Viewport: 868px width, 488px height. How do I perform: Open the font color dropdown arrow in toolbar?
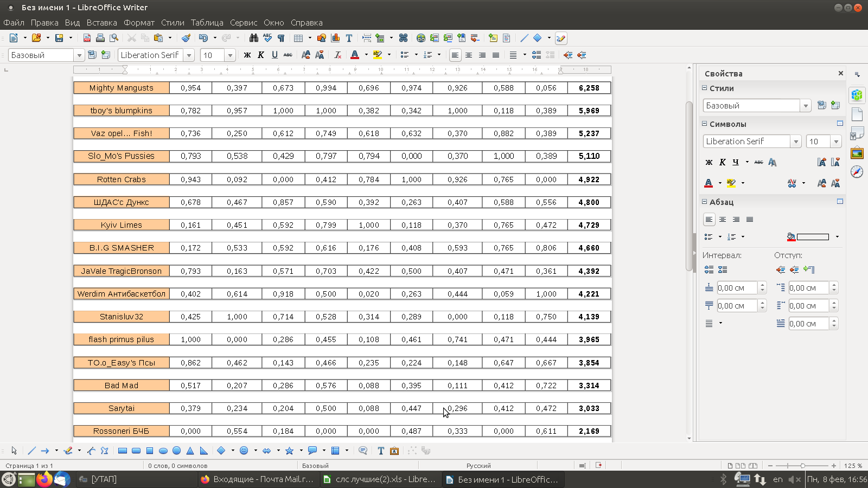pyautogui.click(x=366, y=55)
